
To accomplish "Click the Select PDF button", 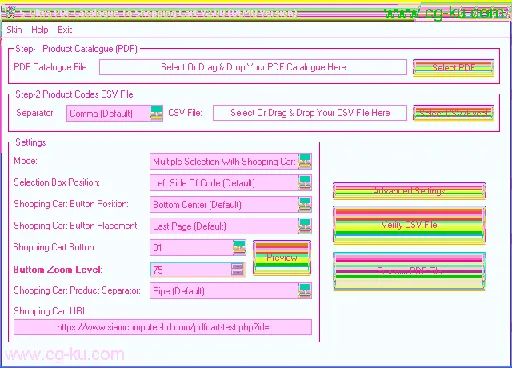I will pos(453,68).
